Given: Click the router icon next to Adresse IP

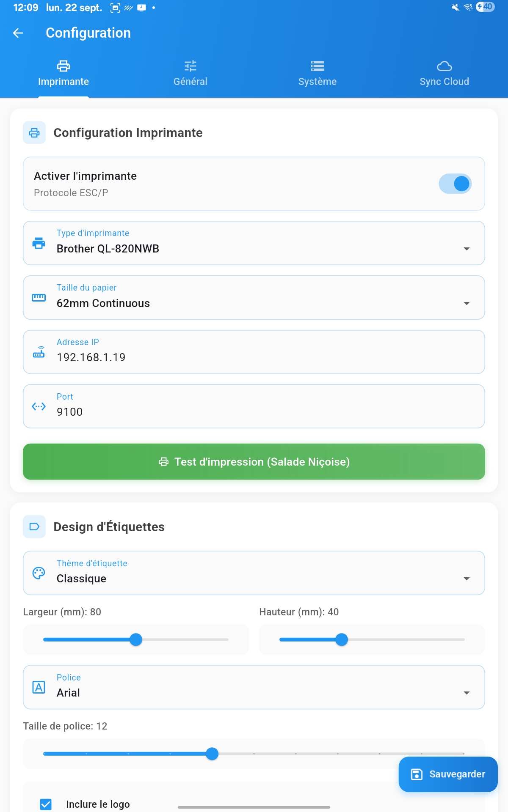Looking at the screenshot, I should (39, 352).
